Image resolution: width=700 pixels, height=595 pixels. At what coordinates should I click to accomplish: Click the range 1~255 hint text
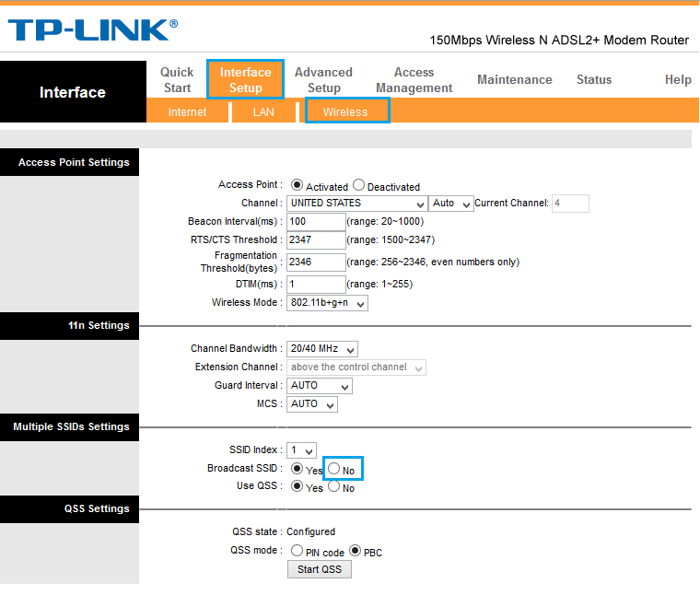tap(379, 284)
